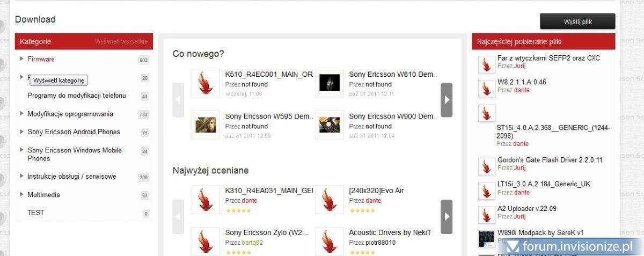Open Sony Ericsson W900 Demo thumbnail
Screen dimensions: 644x256
pos(330,125)
